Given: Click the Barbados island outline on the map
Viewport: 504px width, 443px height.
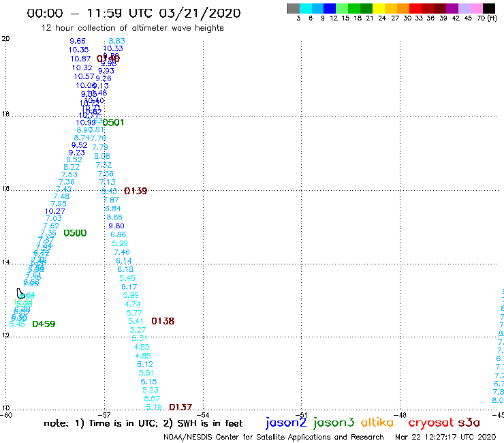Looking at the screenshot, I should (20, 294).
